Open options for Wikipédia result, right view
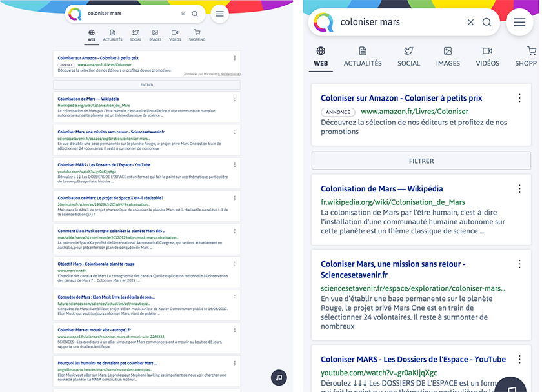Screen dimensions: 542x392 point(519,189)
